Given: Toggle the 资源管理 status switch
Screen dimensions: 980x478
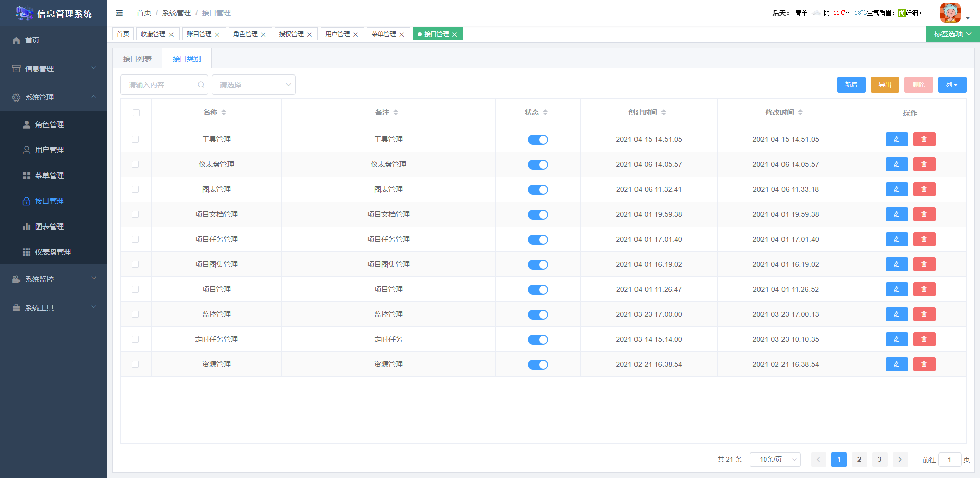Looking at the screenshot, I should (x=537, y=365).
